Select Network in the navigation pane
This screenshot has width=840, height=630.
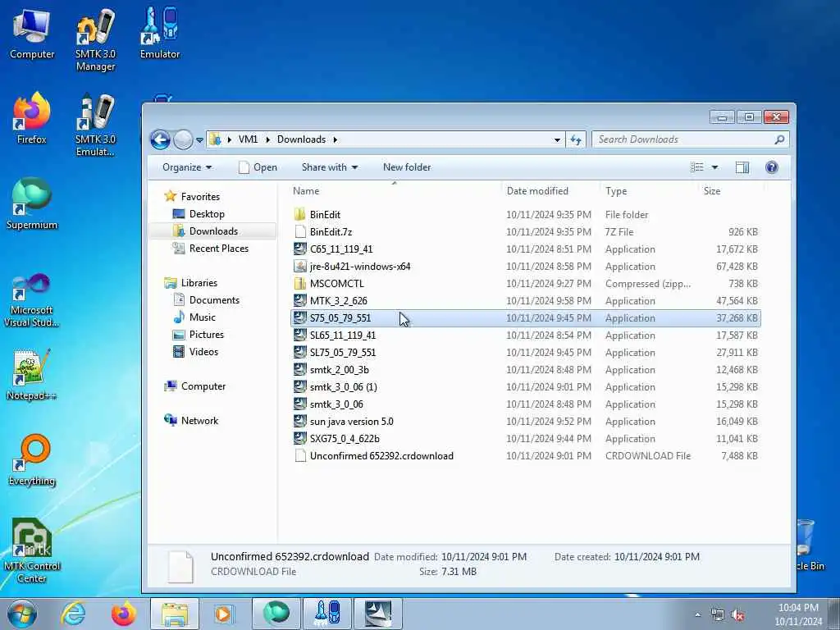coord(199,421)
